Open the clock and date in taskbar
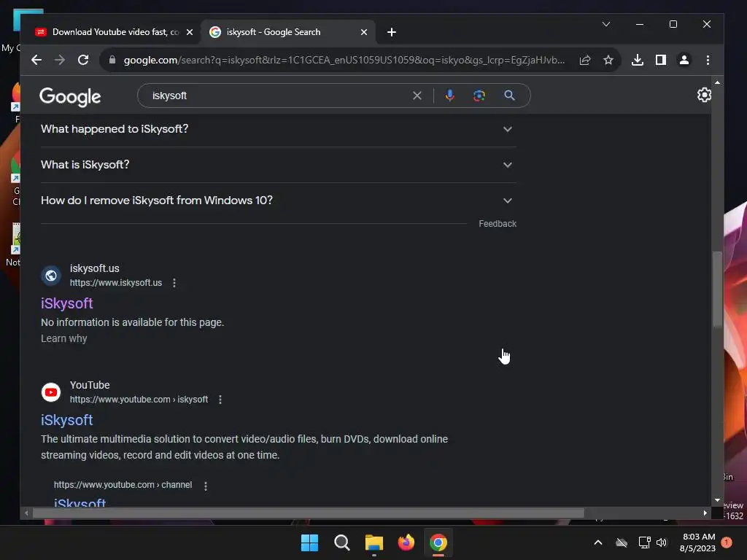Screen dimensions: 747x560 [698, 542]
